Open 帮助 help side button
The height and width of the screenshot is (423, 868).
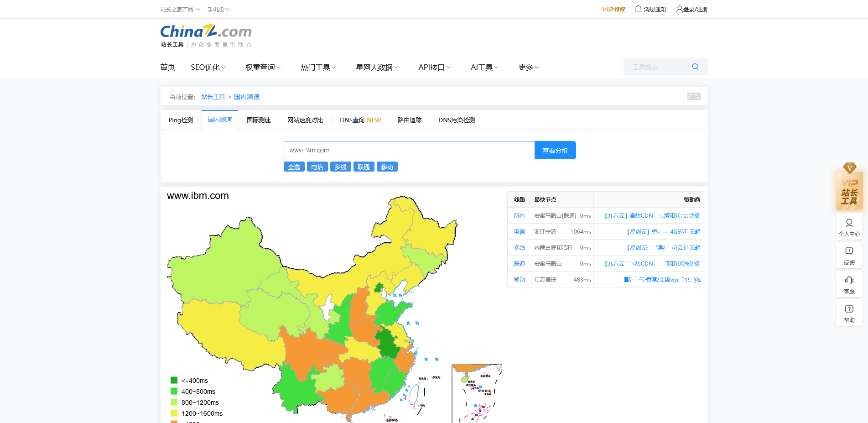click(x=849, y=313)
